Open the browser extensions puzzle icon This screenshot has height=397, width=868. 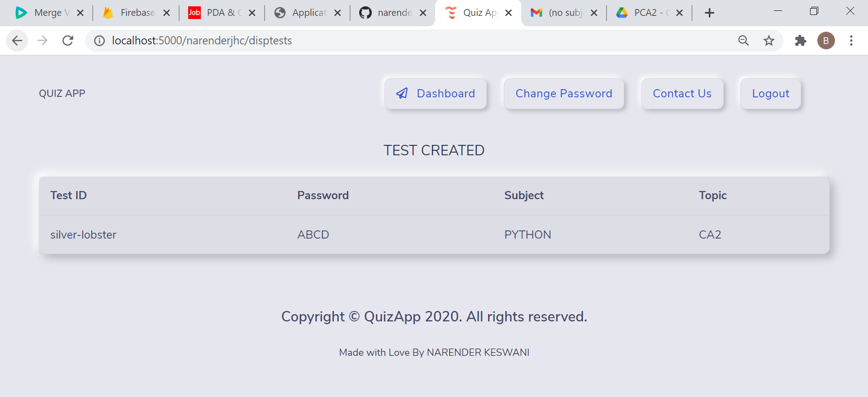[800, 41]
